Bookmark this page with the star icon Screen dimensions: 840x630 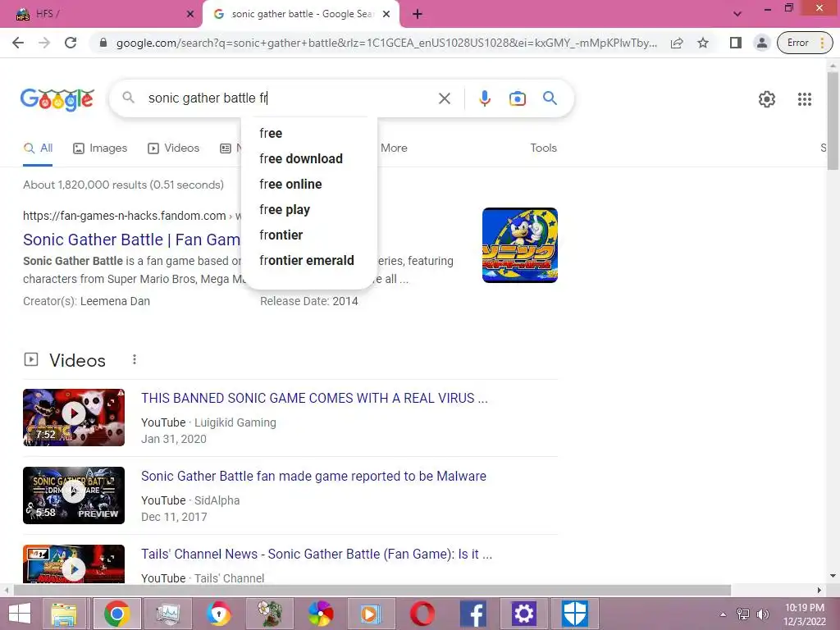click(x=703, y=43)
